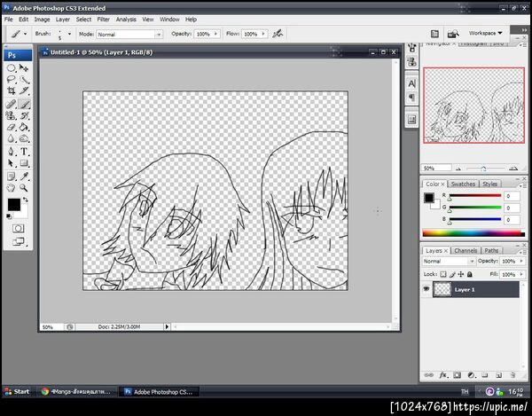Reset default foreground and background colors
The image size is (532, 416).
click(9, 216)
